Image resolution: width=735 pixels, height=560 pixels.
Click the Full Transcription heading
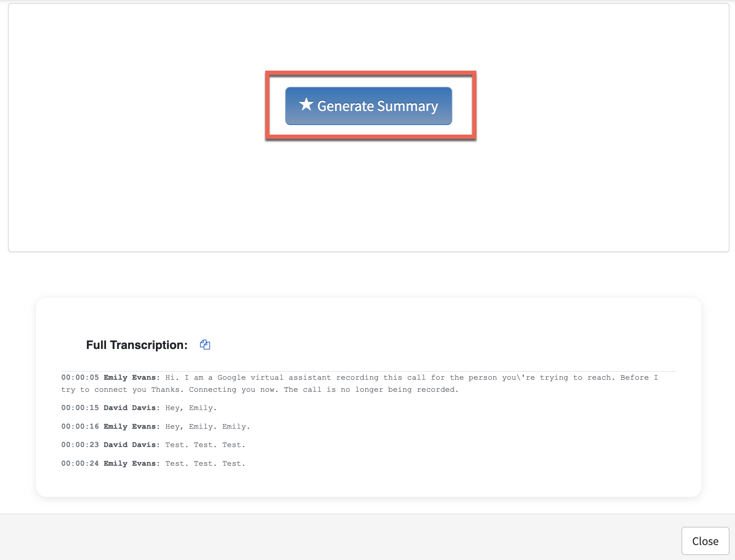click(137, 345)
